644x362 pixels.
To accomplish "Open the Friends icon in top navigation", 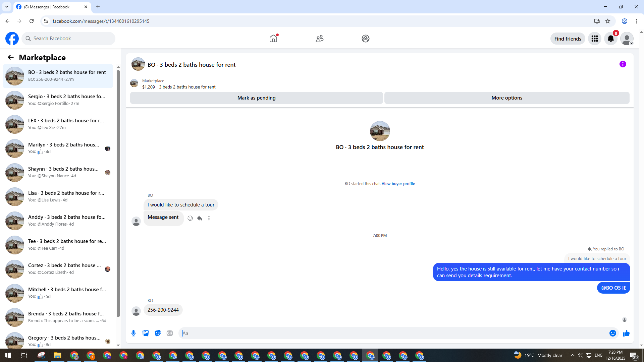I will 320,39.
